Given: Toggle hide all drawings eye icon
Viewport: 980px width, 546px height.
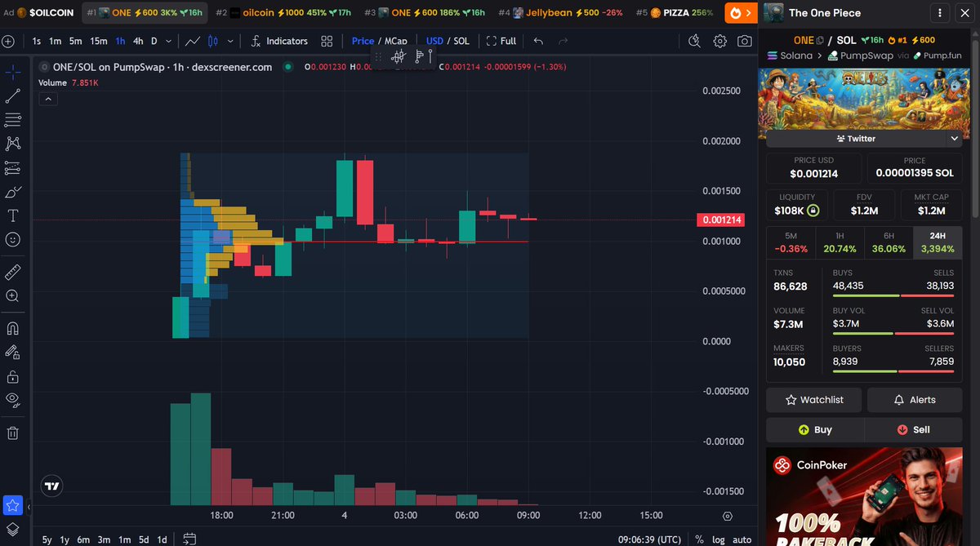Looking at the screenshot, I should pos(13,400).
